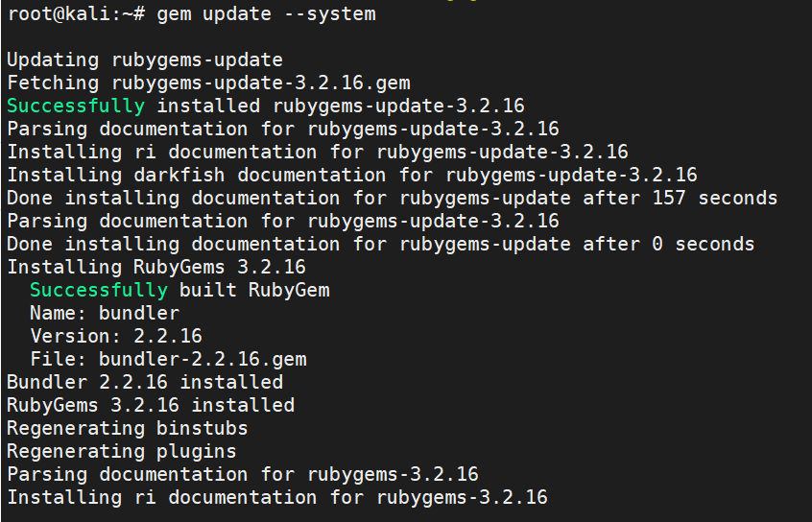The image size is (812, 522).
Task: Click 'Installing ri documentation for rubygems-update-3.2.16'
Action: (x=318, y=152)
